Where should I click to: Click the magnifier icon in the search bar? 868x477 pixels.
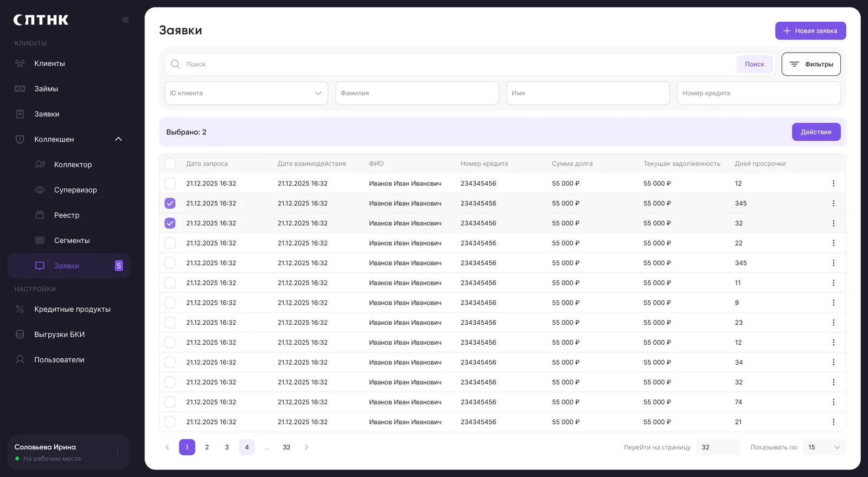(x=175, y=64)
